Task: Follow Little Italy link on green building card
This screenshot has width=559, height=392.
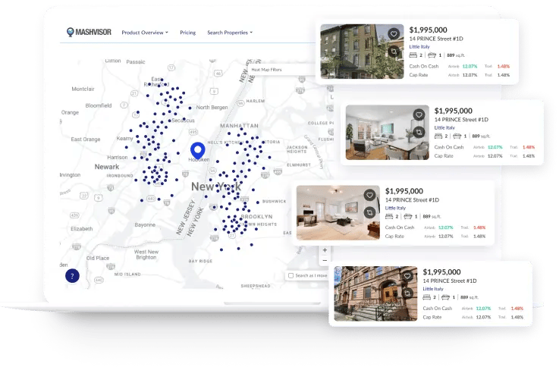Action: click(419, 47)
